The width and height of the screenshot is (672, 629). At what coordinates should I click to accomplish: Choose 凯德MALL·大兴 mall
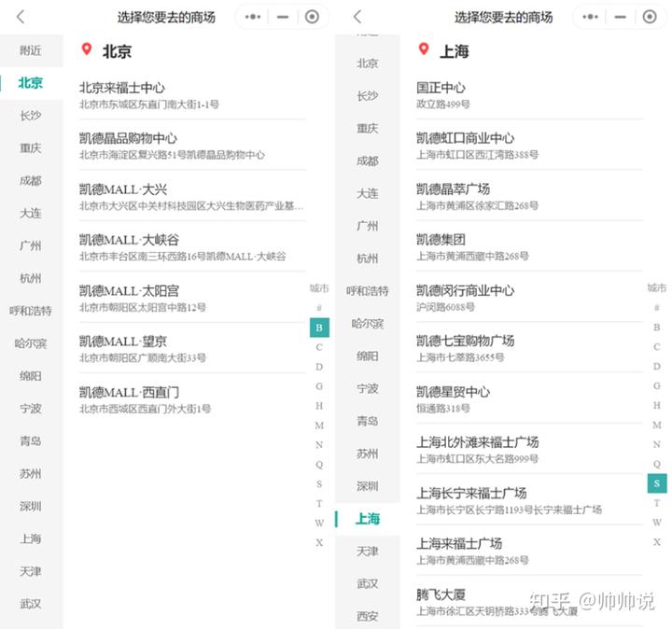coord(192,197)
